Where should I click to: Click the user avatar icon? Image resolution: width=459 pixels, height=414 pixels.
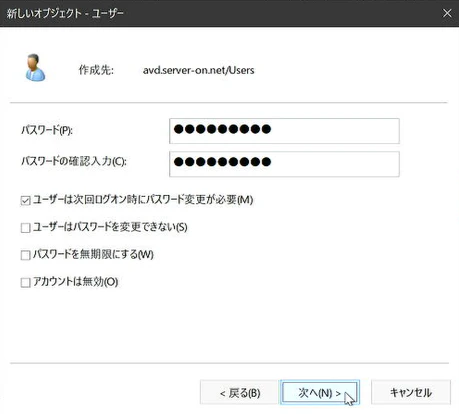(35, 68)
